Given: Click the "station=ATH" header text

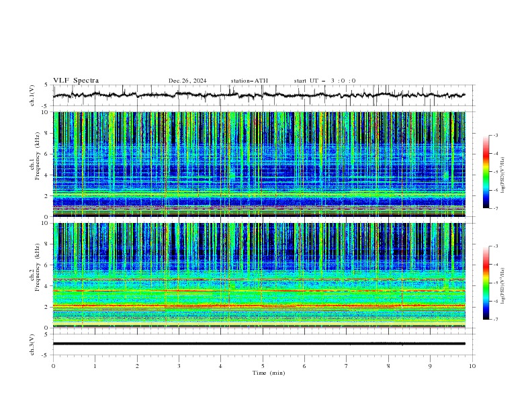Looking at the screenshot, I should tap(249, 81).
